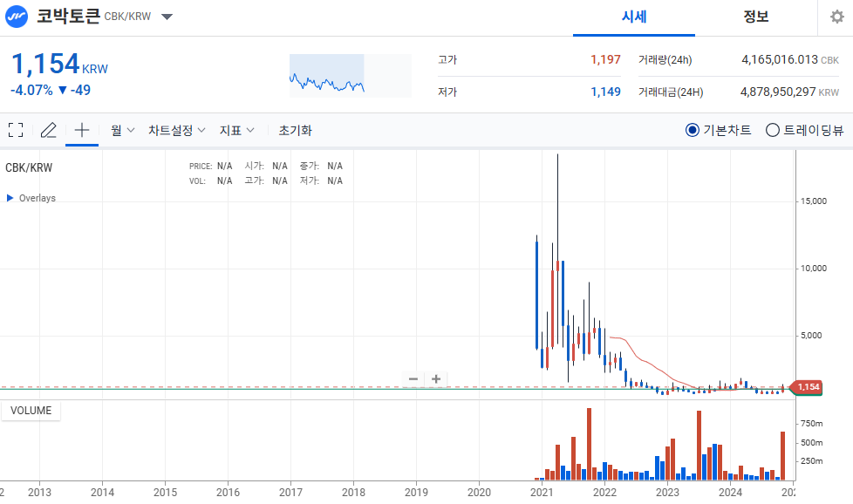
Task: Click the Cobak token logo icon
Action: (x=17, y=17)
